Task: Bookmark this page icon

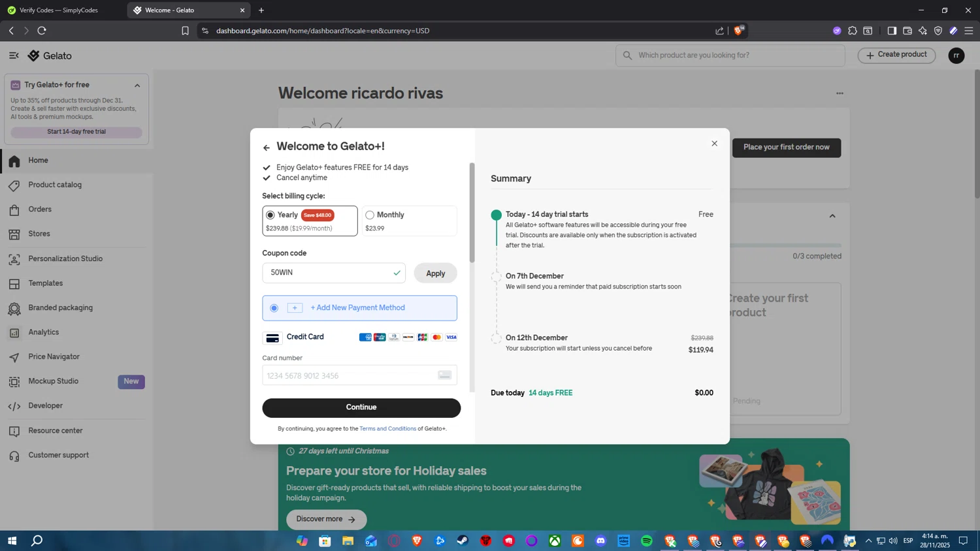Action: pos(185,31)
